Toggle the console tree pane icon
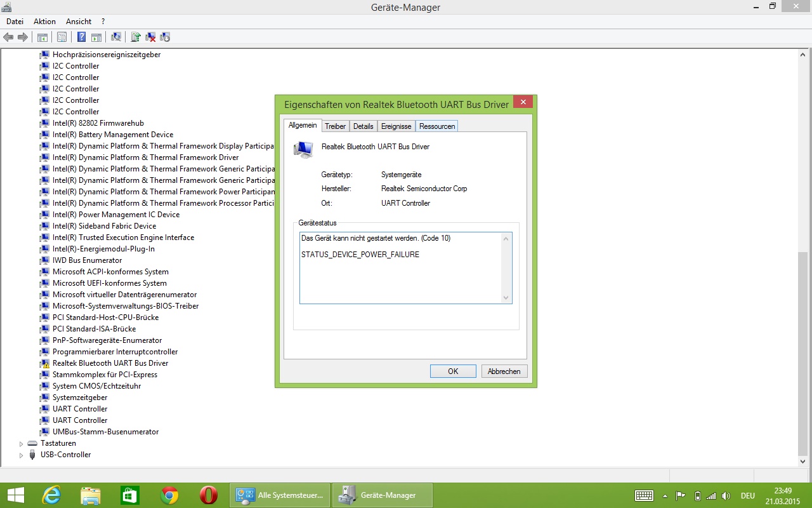 coord(43,37)
